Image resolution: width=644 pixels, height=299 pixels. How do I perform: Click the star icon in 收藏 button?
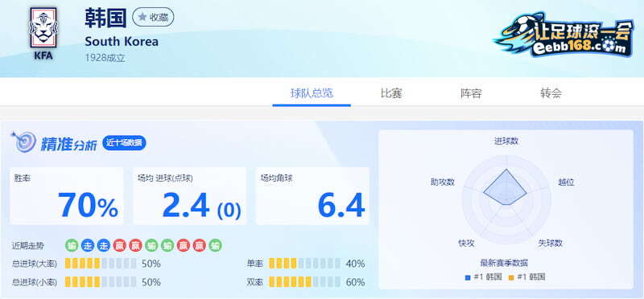point(142,17)
